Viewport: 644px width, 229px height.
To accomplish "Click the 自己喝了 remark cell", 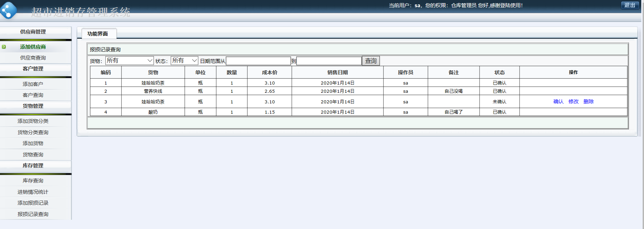I will (x=454, y=112).
